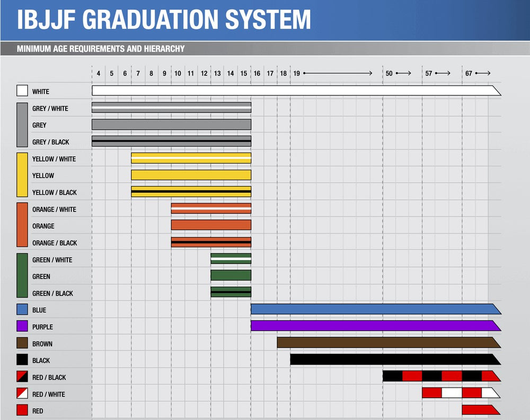The width and height of the screenshot is (530, 420).
Task: Click age '10' in the header
Action: (178, 73)
